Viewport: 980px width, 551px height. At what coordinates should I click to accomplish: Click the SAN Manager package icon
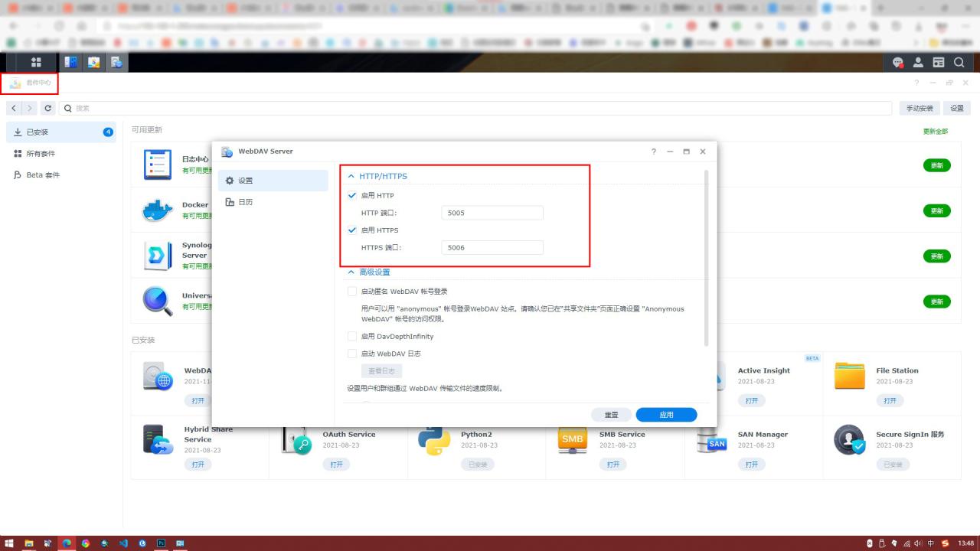pos(711,439)
